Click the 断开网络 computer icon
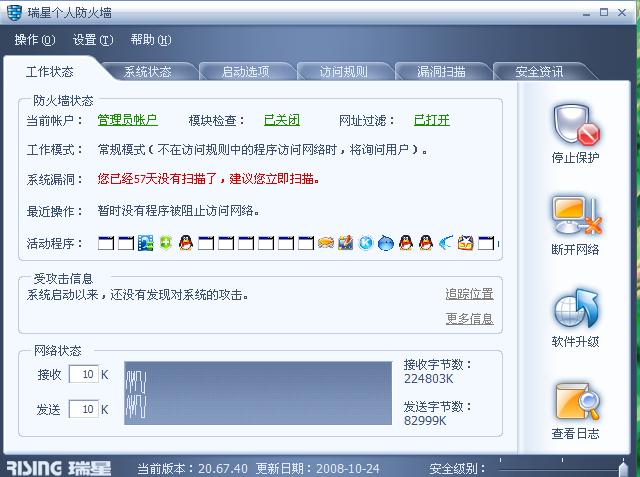The width and height of the screenshot is (640, 477). pos(576,215)
